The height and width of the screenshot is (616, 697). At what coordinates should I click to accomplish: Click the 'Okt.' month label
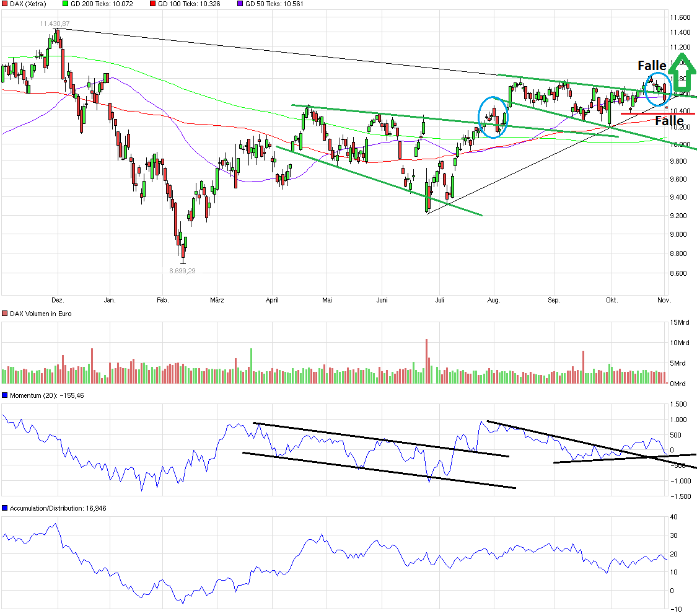(x=612, y=300)
